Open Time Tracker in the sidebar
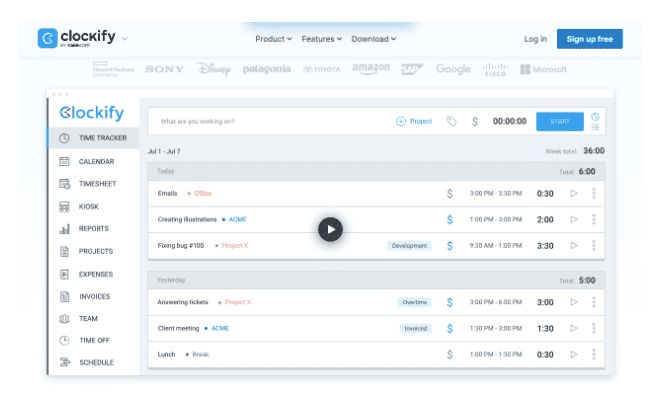The height and width of the screenshot is (396, 655). (x=94, y=138)
